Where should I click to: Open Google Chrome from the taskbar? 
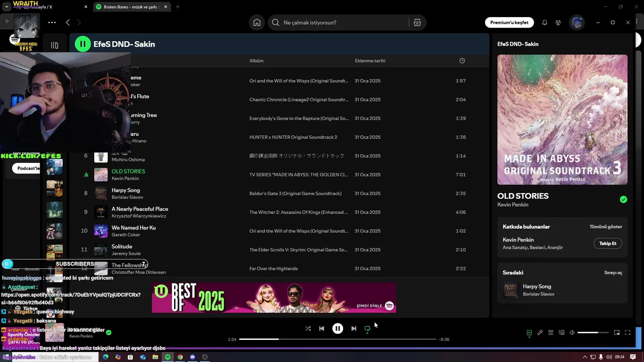pos(180,357)
